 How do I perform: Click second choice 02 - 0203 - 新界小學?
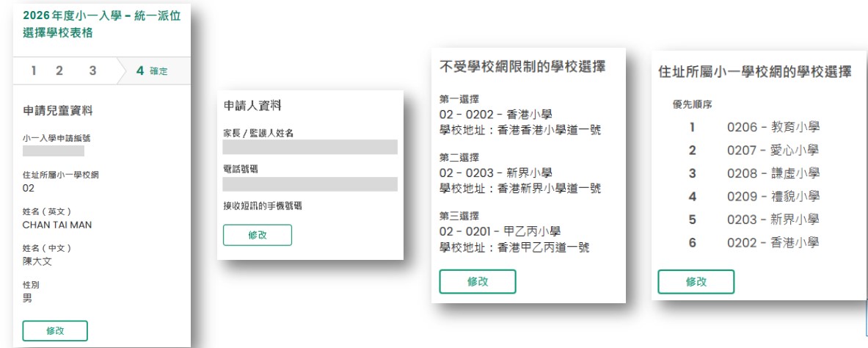pos(495,173)
